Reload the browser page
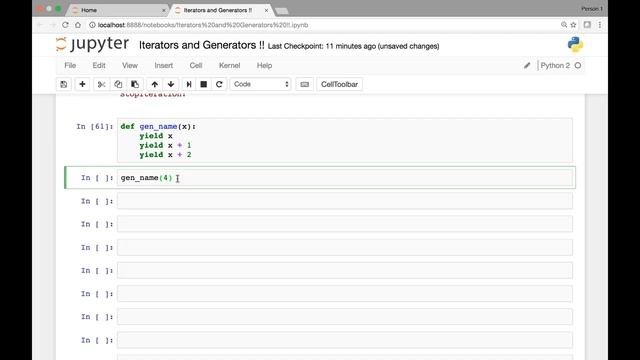The width and height of the screenshot is (640, 360). point(65,25)
